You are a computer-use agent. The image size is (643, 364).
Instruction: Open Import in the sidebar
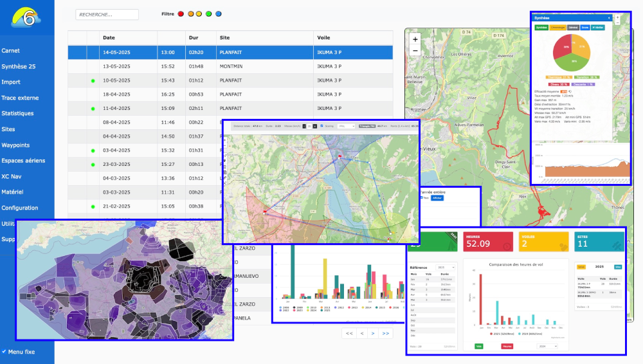(11, 82)
